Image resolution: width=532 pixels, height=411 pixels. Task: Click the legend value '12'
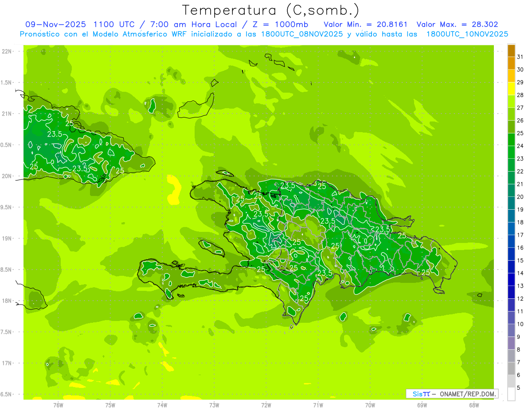pos(520,298)
